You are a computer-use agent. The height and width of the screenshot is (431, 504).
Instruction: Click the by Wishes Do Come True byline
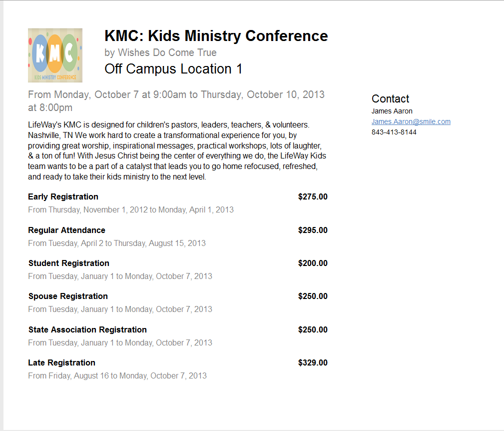(x=160, y=52)
